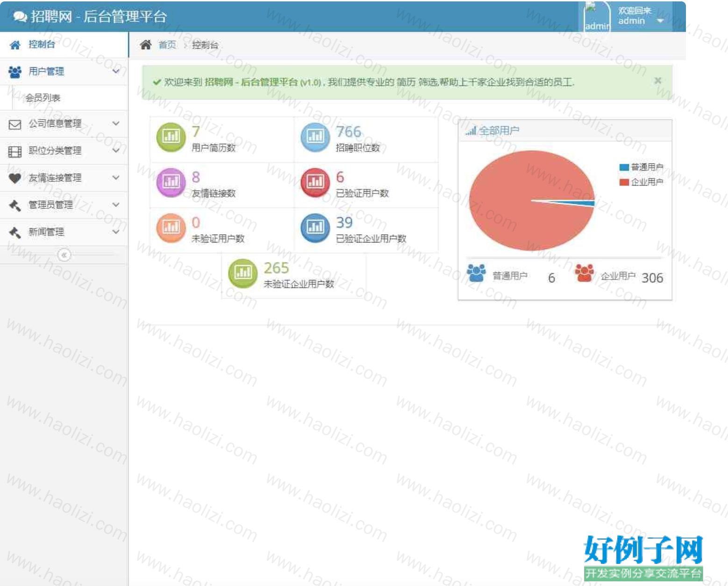The height and width of the screenshot is (586, 728).
Task: Expand the 职位分类管理 chevron
Action: [x=116, y=150]
